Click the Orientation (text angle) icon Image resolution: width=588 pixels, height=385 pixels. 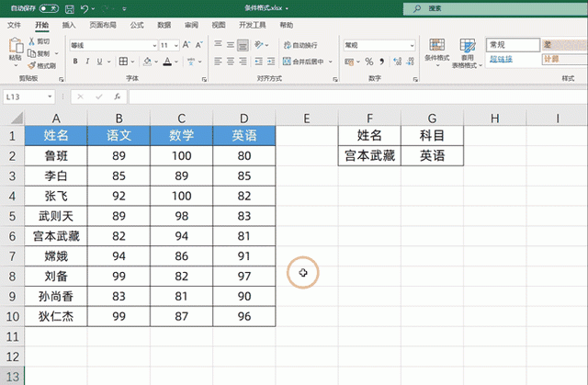pyautogui.click(x=259, y=45)
